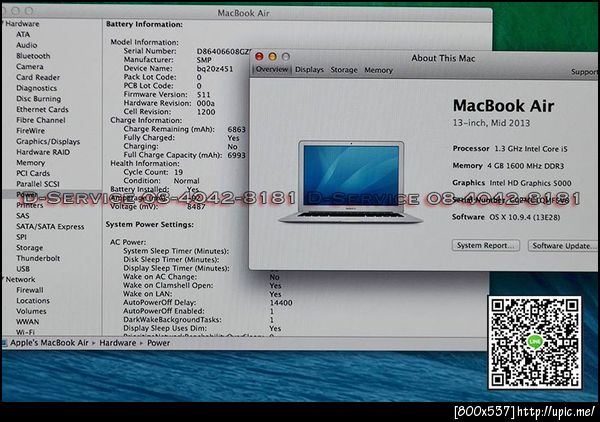Select Locations in the sidebar

tap(33, 301)
